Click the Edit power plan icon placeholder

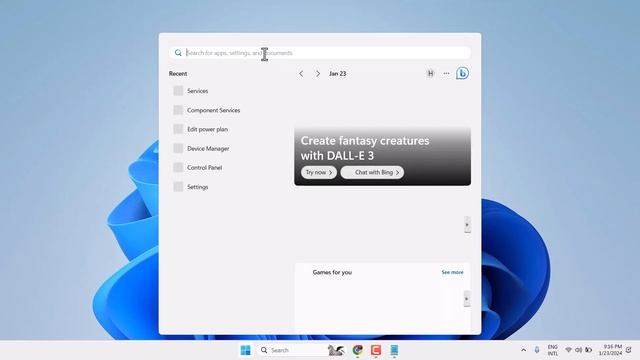(178, 129)
